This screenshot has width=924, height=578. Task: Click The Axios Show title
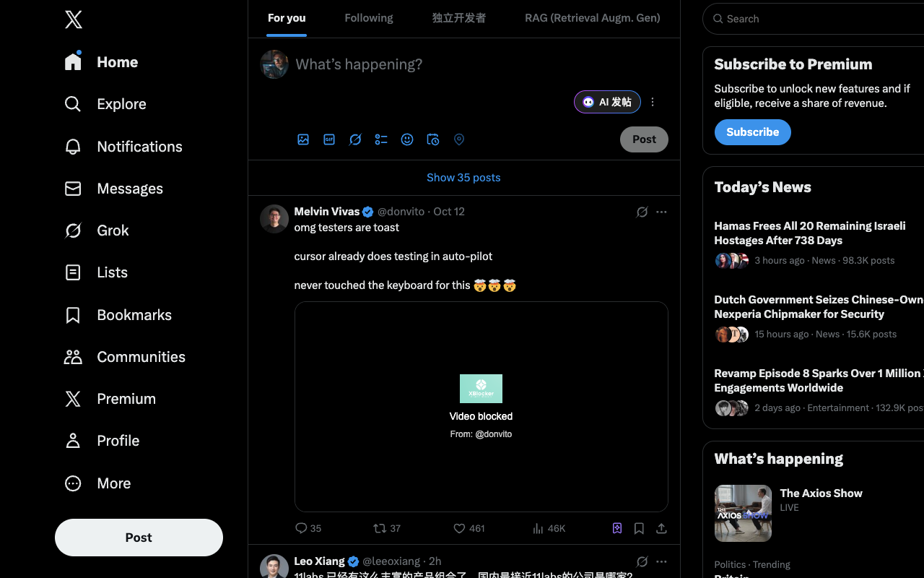[x=821, y=493]
